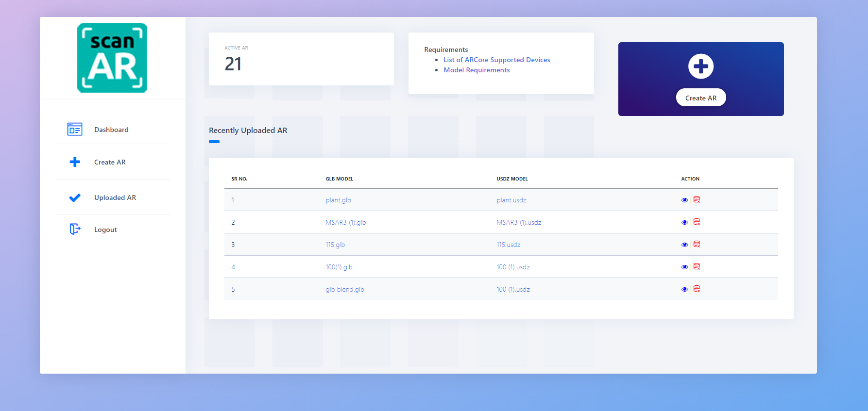Open the 100 (1).usdz link in row 4
Image resolution: width=868 pixels, height=411 pixels.
pyautogui.click(x=513, y=267)
